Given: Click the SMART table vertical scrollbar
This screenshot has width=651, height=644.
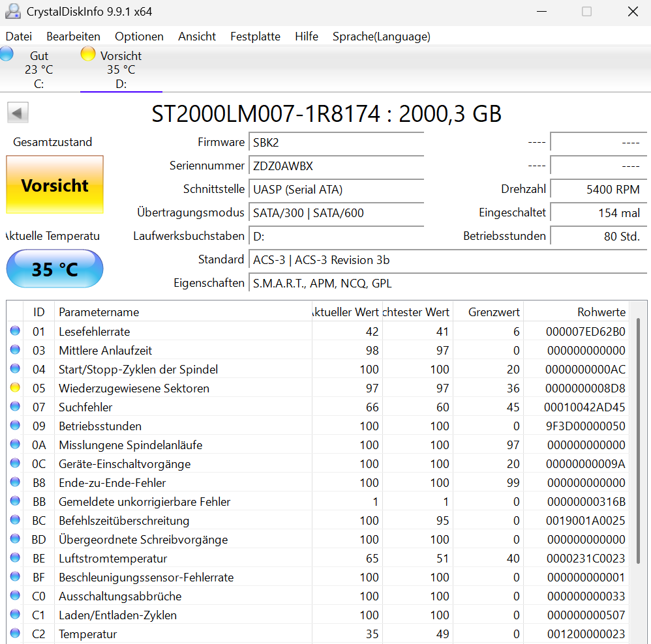Looking at the screenshot, I should [638, 441].
